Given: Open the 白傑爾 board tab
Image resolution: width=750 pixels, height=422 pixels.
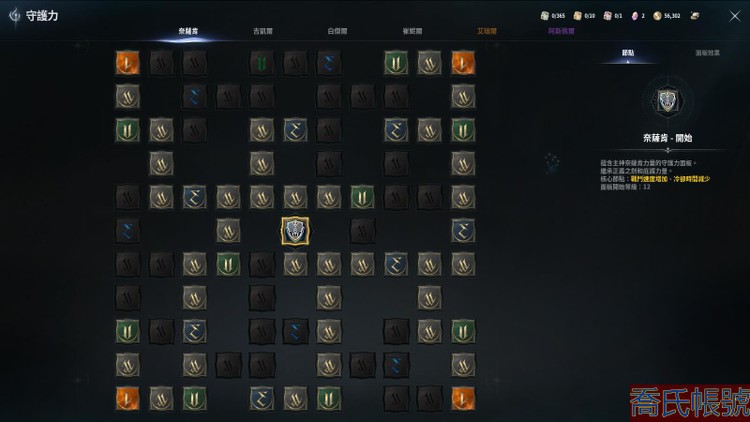Looking at the screenshot, I should point(337,31).
